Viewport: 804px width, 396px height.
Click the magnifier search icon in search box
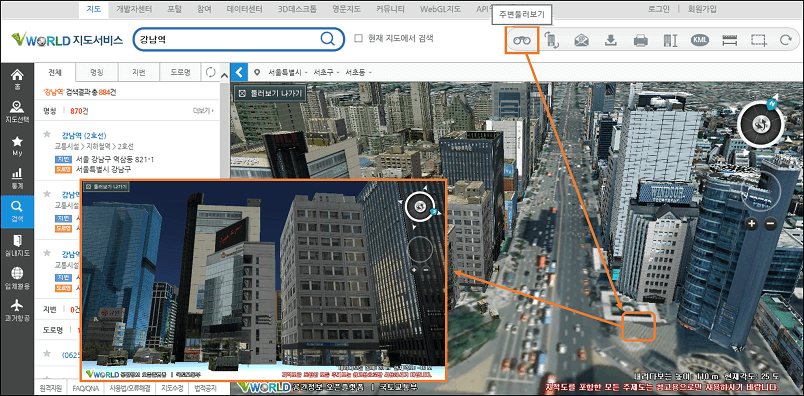pyautogui.click(x=328, y=38)
